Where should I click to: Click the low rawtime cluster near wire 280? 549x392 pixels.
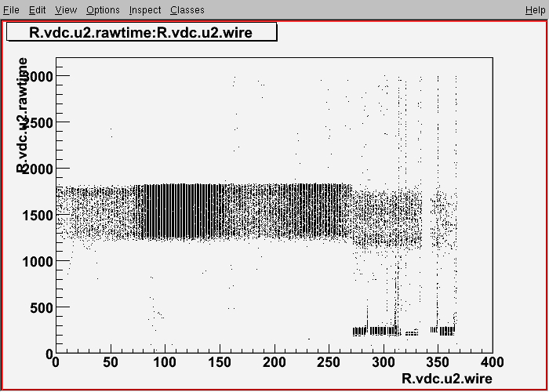(360, 331)
